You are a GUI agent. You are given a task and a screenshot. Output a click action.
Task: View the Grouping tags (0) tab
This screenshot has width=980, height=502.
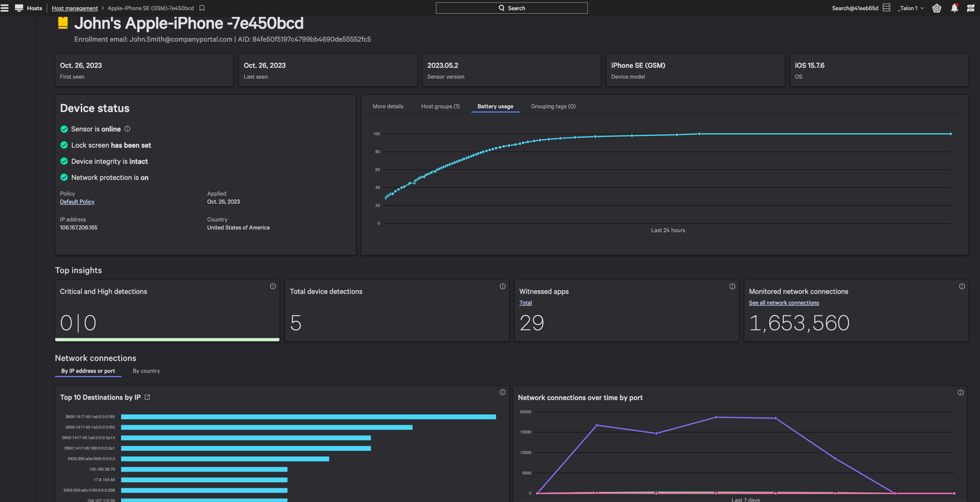coord(553,106)
